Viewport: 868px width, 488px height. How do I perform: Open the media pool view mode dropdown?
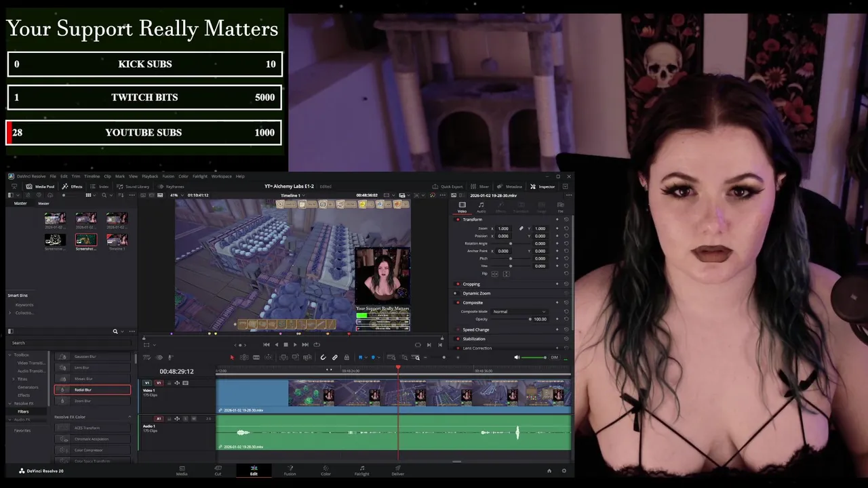pyautogui.click(x=94, y=195)
